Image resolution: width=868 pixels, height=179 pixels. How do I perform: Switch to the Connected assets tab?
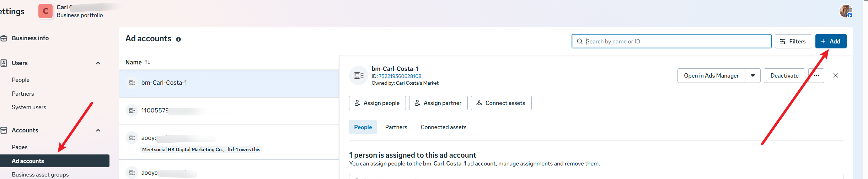click(443, 127)
